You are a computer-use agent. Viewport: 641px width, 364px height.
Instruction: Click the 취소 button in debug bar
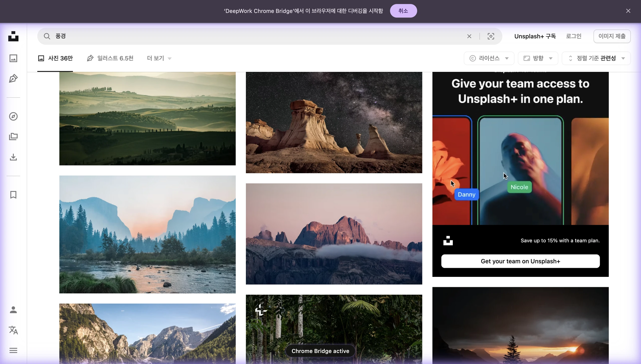[x=403, y=11]
